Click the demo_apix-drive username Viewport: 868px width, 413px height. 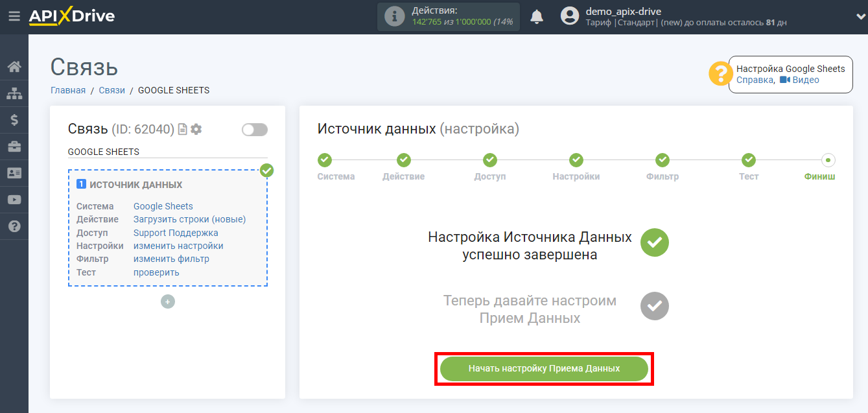(623, 11)
